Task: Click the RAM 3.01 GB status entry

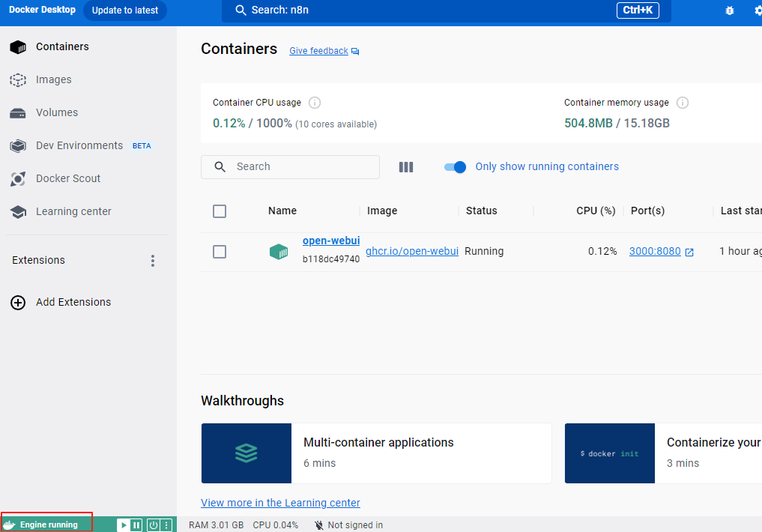Action: click(217, 525)
